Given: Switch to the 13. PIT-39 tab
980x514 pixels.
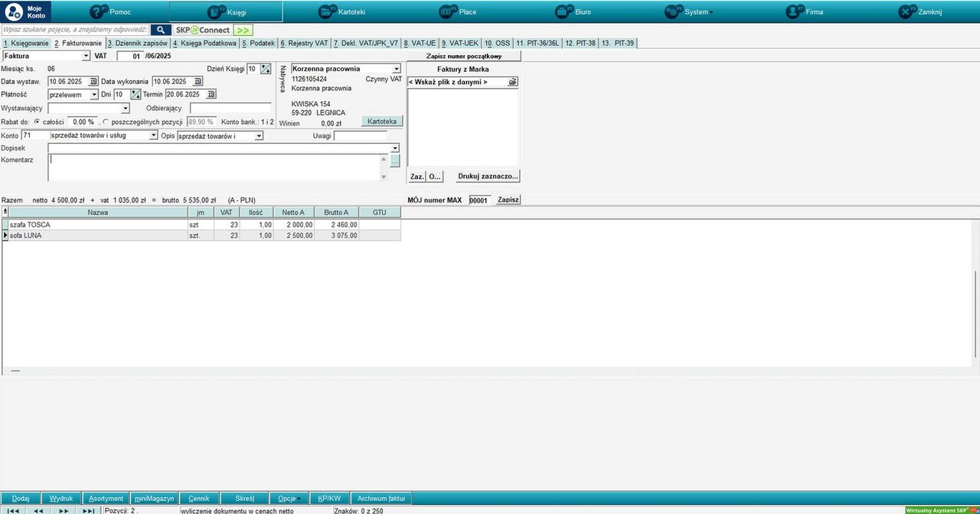Looking at the screenshot, I should [x=618, y=44].
